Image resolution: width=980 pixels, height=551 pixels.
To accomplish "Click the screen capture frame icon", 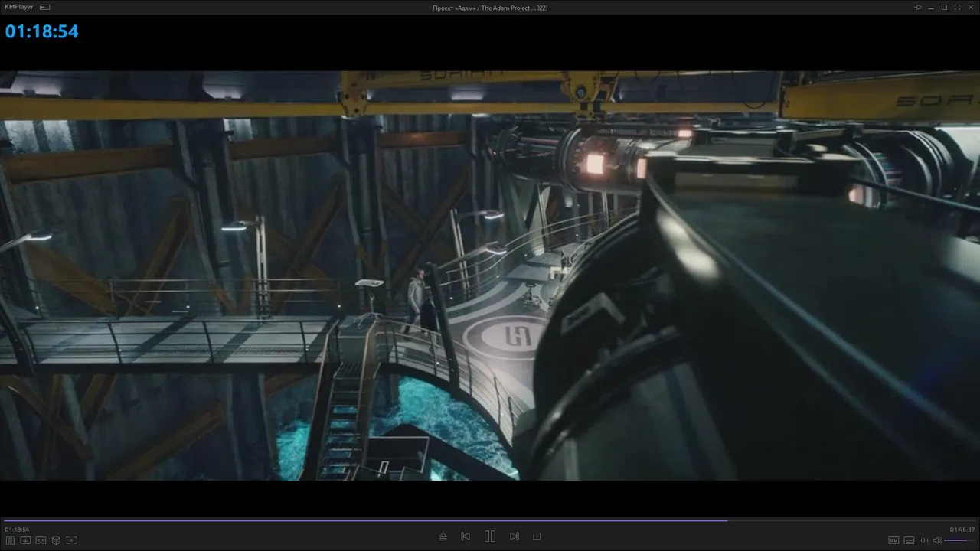I will click(x=71, y=540).
